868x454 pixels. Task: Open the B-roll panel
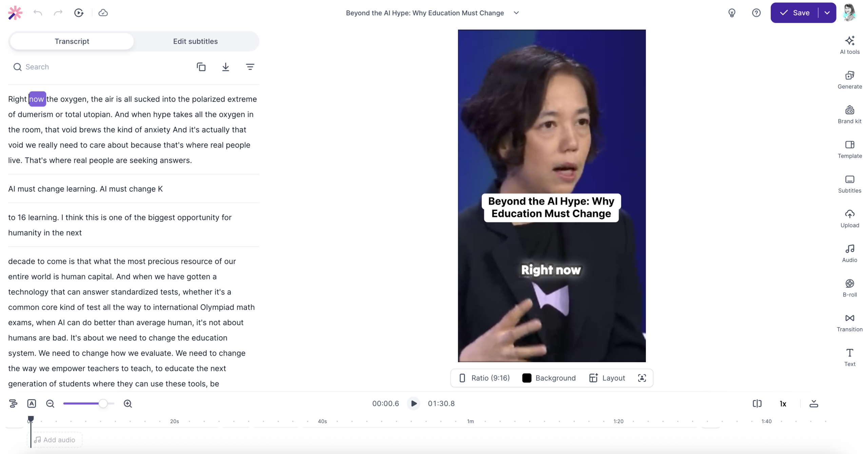(849, 288)
